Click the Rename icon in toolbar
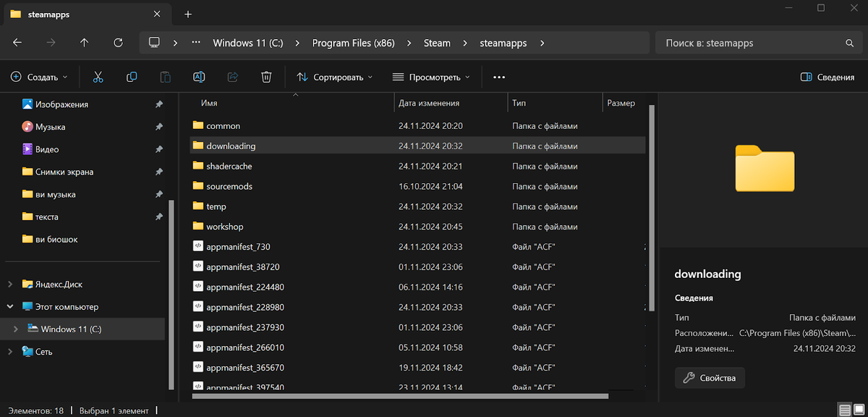The width and height of the screenshot is (868, 417). tap(199, 77)
